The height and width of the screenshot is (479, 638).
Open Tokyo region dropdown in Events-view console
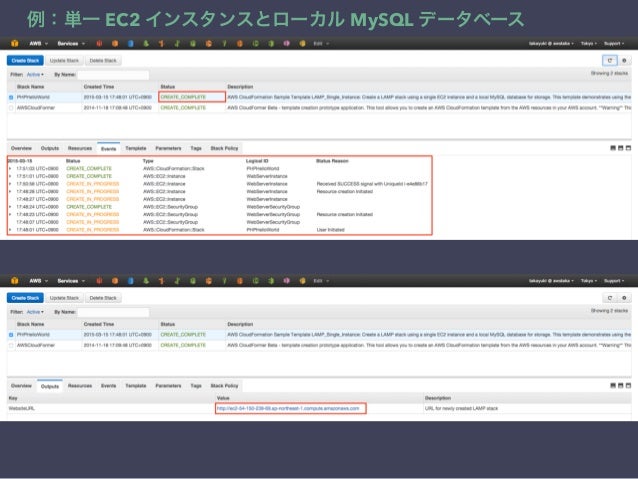click(x=589, y=44)
